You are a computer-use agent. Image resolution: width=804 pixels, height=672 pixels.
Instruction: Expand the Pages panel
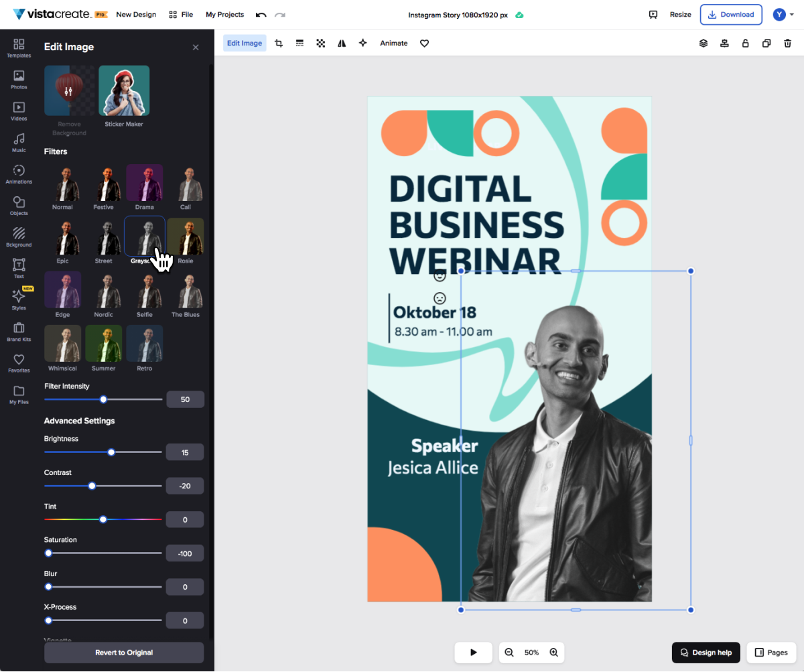(x=771, y=652)
